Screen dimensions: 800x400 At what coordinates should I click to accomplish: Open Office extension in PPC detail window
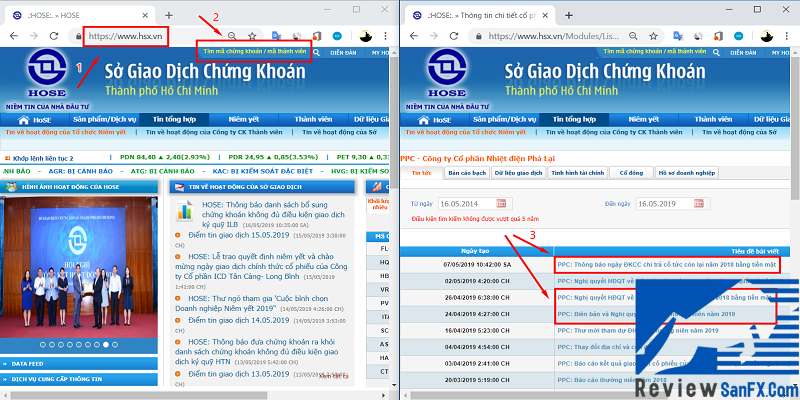coord(718,36)
